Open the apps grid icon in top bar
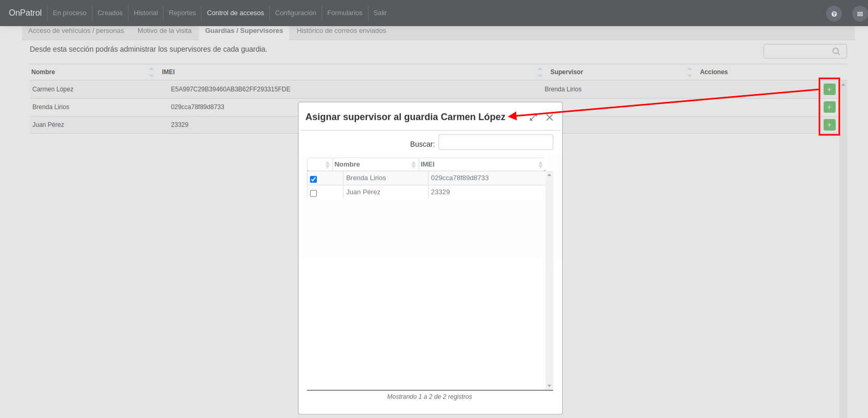 click(x=860, y=14)
